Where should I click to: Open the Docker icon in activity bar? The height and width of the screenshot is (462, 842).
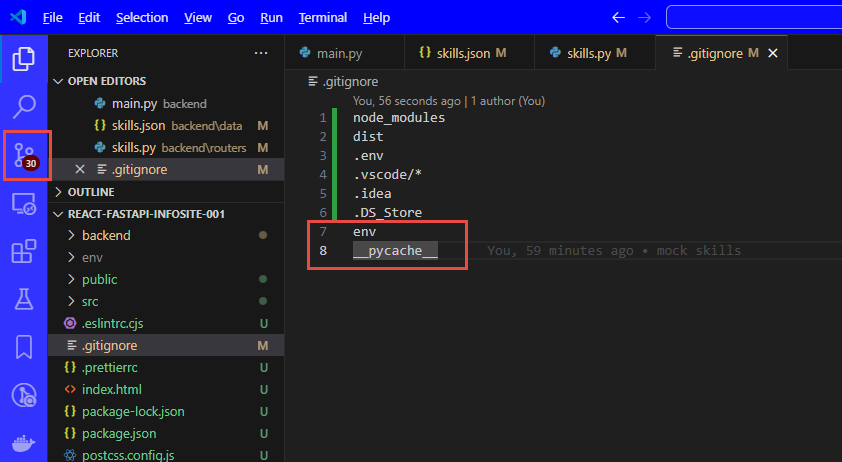pos(24,443)
